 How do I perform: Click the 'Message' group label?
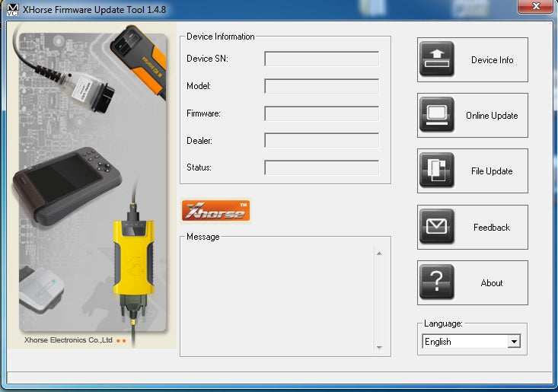pos(202,237)
